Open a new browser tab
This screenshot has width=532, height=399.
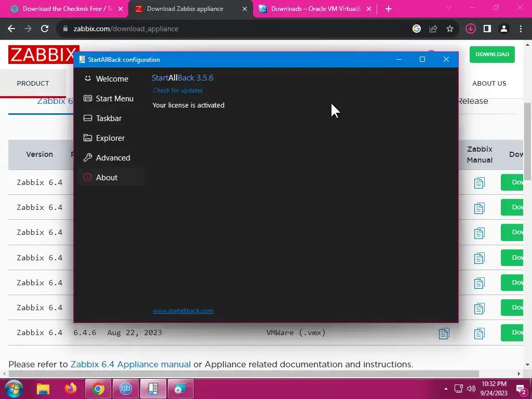tap(389, 9)
